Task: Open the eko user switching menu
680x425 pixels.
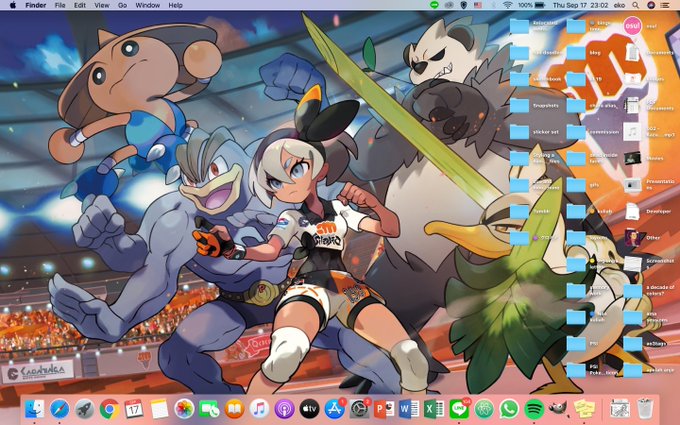Action: point(619,5)
